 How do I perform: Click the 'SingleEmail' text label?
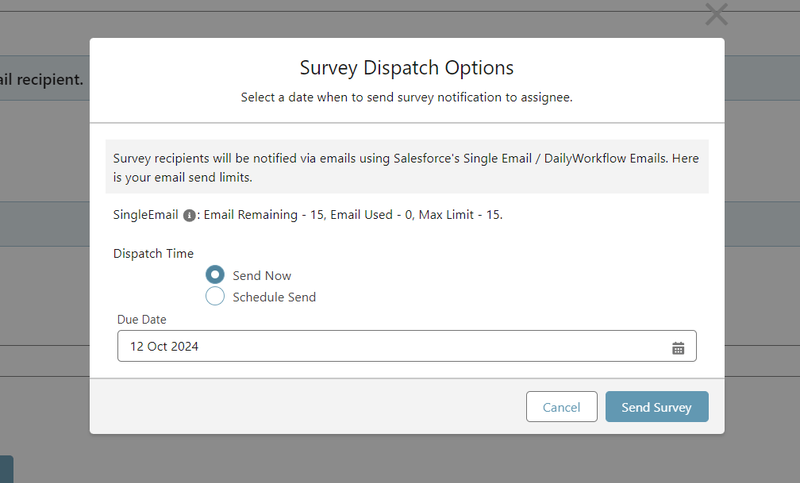point(146,215)
